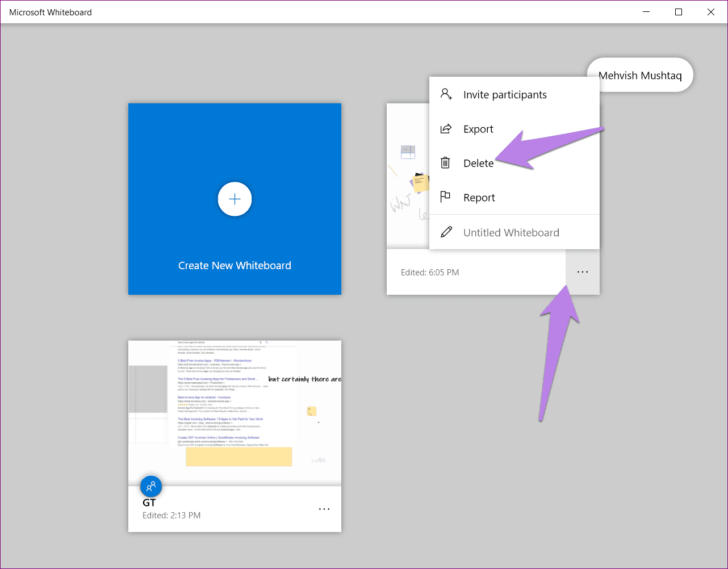Open the GT whiteboard options menu

[324, 509]
